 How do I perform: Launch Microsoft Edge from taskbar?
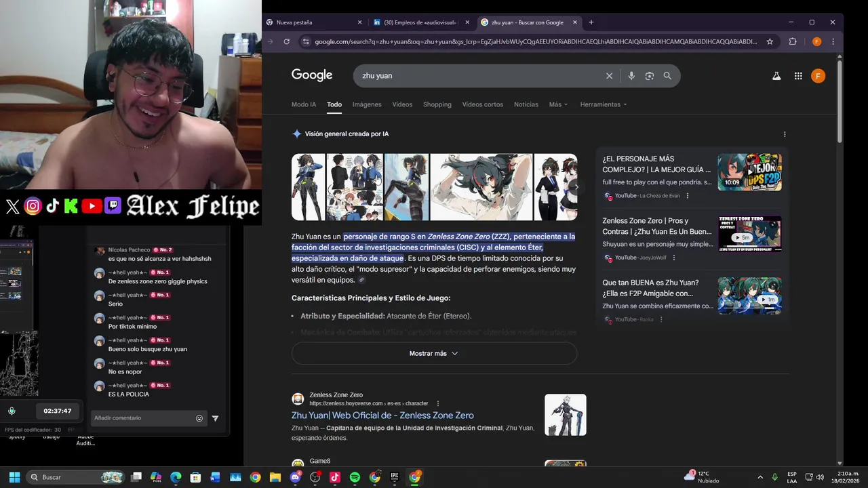pyautogui.click(x=176, y=477)
